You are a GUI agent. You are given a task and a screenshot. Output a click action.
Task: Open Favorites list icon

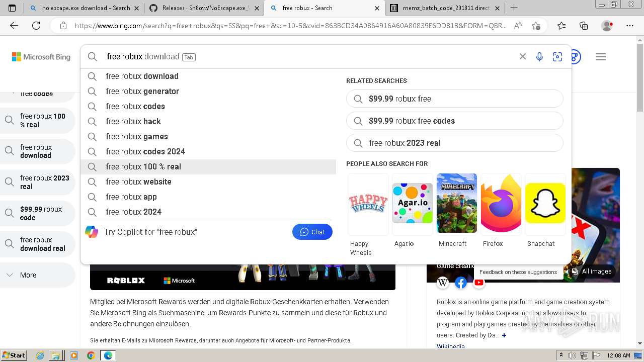tap(561, 26)
